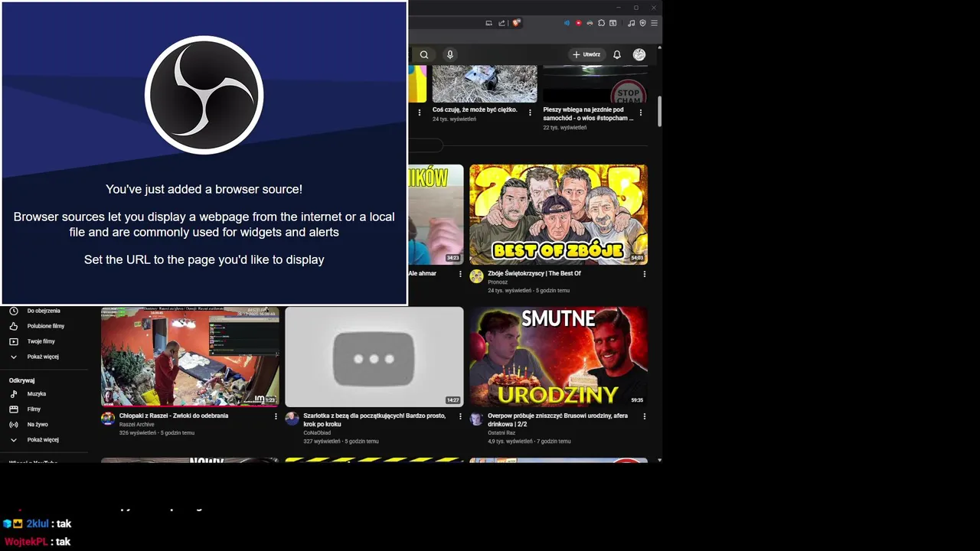The image size is (980, 551).
Task: Click the Brave shields lion icon
Action: [x=516, y=23]
